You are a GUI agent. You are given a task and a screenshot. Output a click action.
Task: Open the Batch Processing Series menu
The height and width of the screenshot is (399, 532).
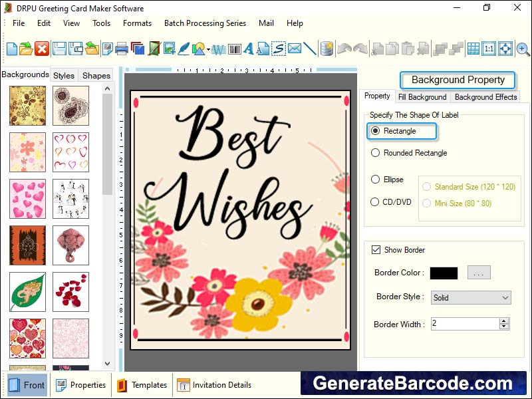[x=205, y=23]
